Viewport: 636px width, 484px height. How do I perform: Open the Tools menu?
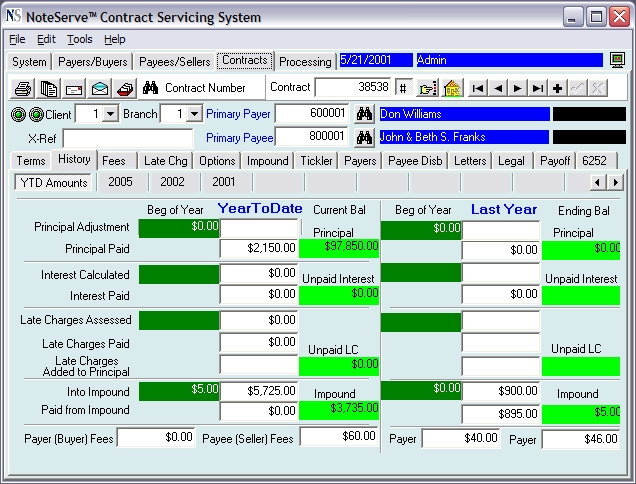(x=80, y=39)
